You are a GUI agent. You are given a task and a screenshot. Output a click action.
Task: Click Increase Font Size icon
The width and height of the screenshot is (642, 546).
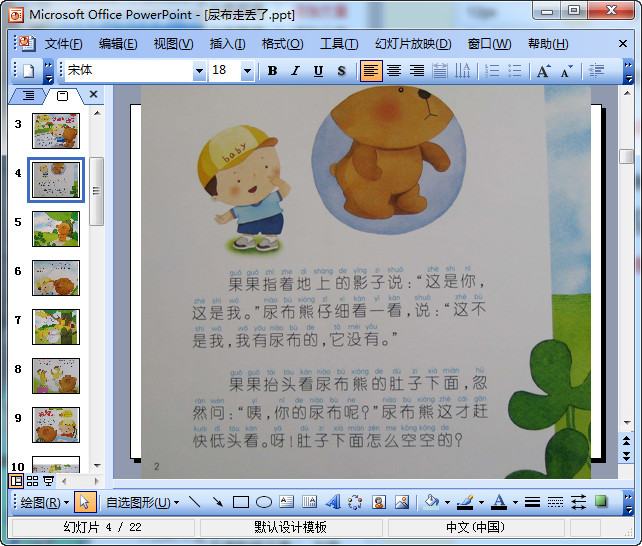pos(544,71)
